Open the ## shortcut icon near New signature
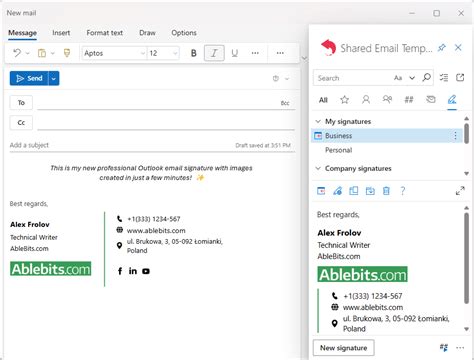The width and height of the screenshot is (474, 360). 444,348
